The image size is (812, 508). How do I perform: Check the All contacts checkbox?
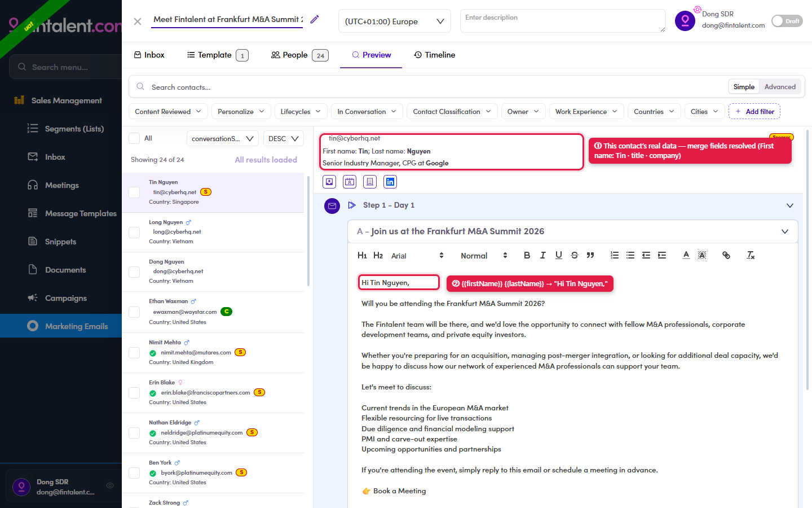(134, 138)
